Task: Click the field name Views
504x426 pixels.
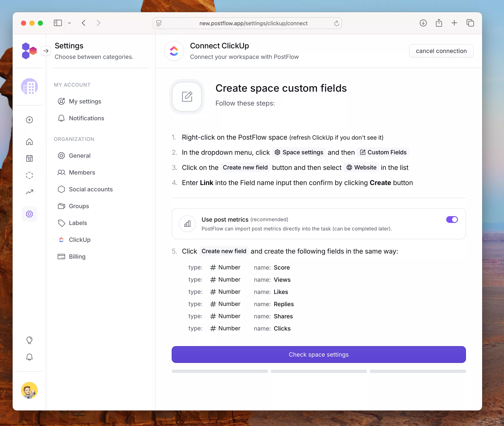Action: coord(282,280)
